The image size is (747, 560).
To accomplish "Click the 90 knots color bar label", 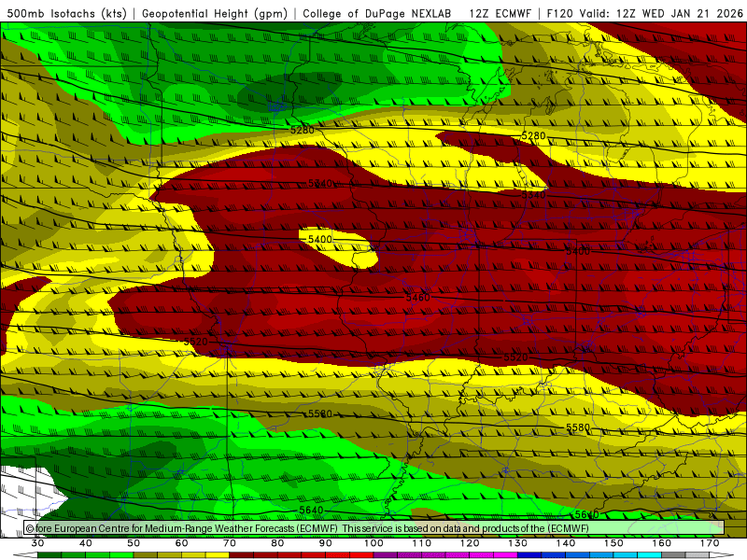I will 325,543.
